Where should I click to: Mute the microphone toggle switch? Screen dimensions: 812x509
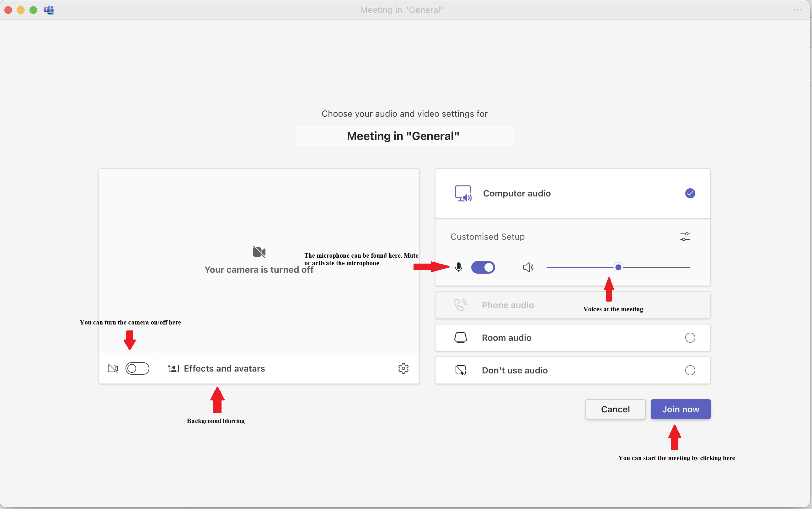[483, 267]
